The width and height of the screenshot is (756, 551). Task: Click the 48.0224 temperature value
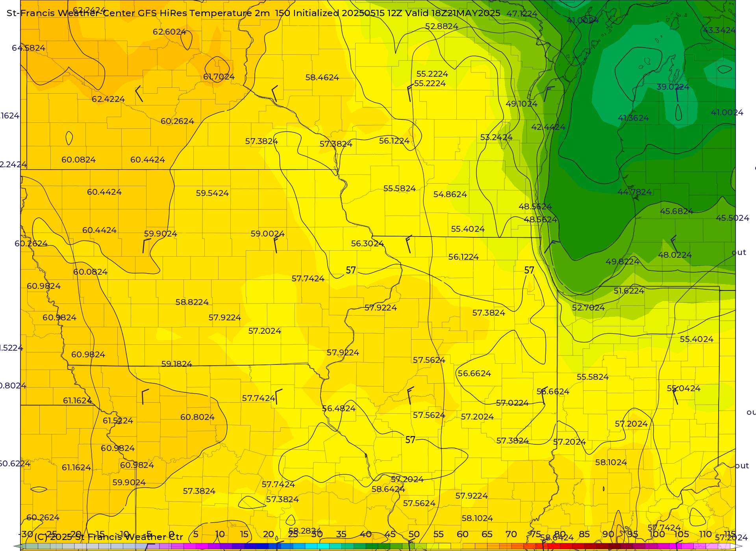pos(675,255)
